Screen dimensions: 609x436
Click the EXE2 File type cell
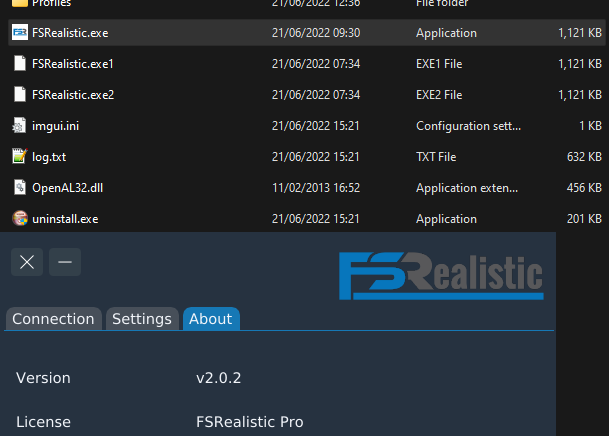pos(439,95)
